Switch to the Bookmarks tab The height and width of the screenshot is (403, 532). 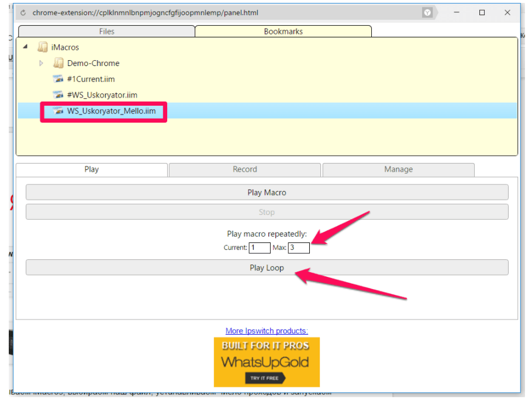(284, 32)
